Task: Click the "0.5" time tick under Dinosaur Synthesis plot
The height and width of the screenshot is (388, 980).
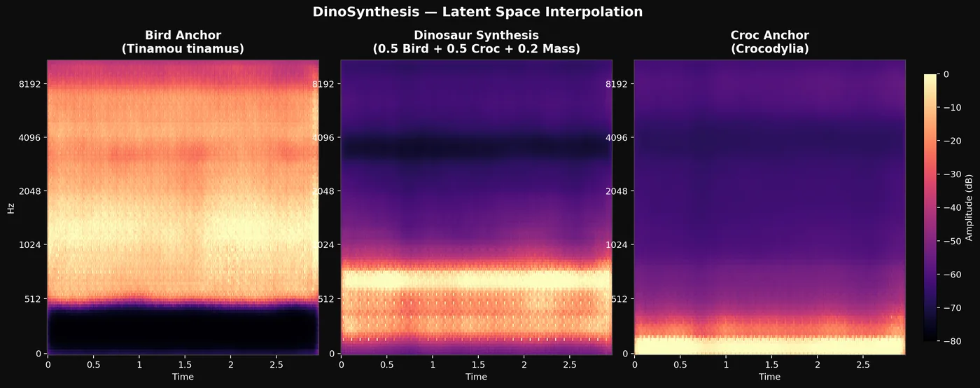Action: (386, 365)
